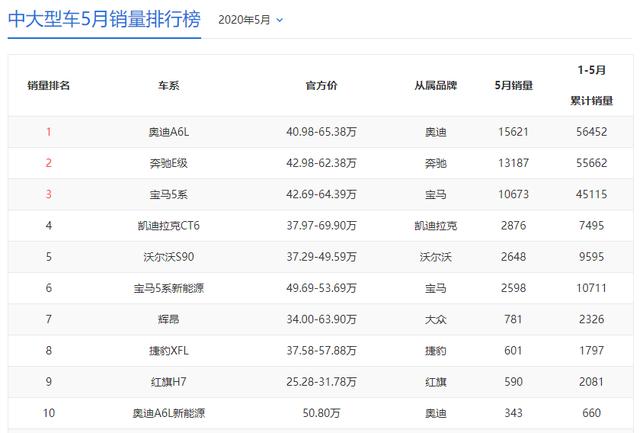Click the cumulative sales value 2081
Viewport: 640px width, 433px height.
pyautogui.click(x=591, y=382)
